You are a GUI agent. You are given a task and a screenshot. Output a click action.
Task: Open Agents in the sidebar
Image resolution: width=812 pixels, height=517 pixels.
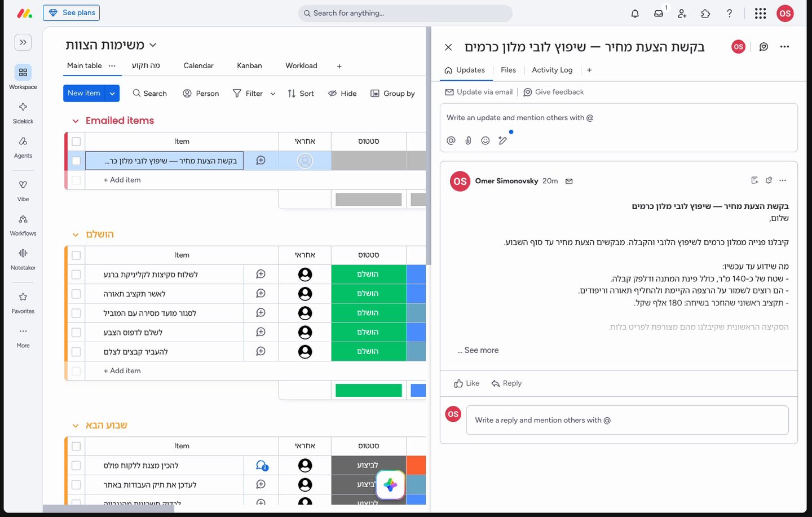click(23, 147)
